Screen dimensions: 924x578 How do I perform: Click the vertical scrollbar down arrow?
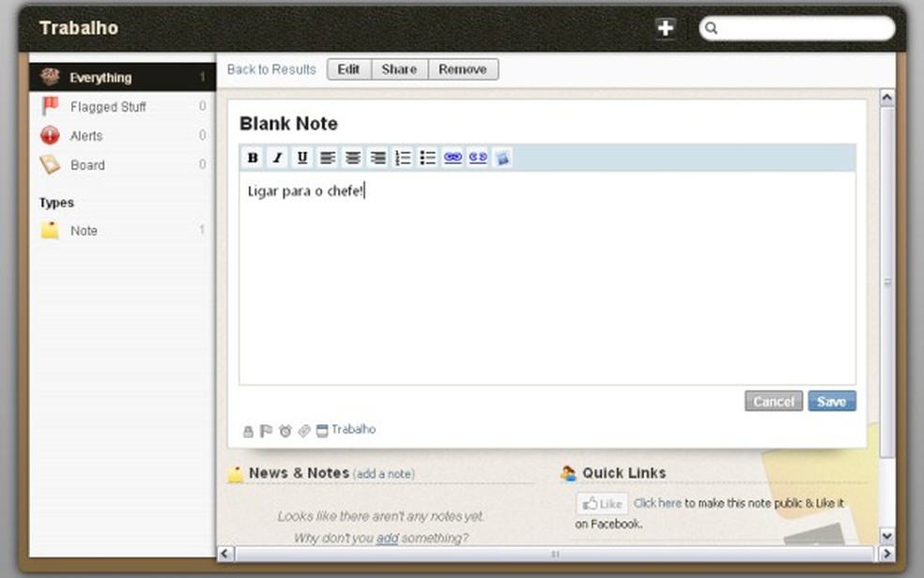click(x=886, y=536)
